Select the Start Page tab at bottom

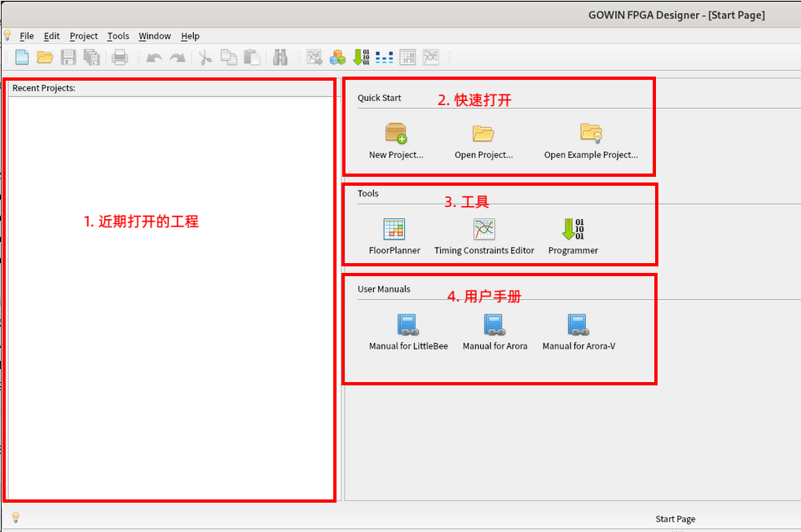(x=676, y=519)
